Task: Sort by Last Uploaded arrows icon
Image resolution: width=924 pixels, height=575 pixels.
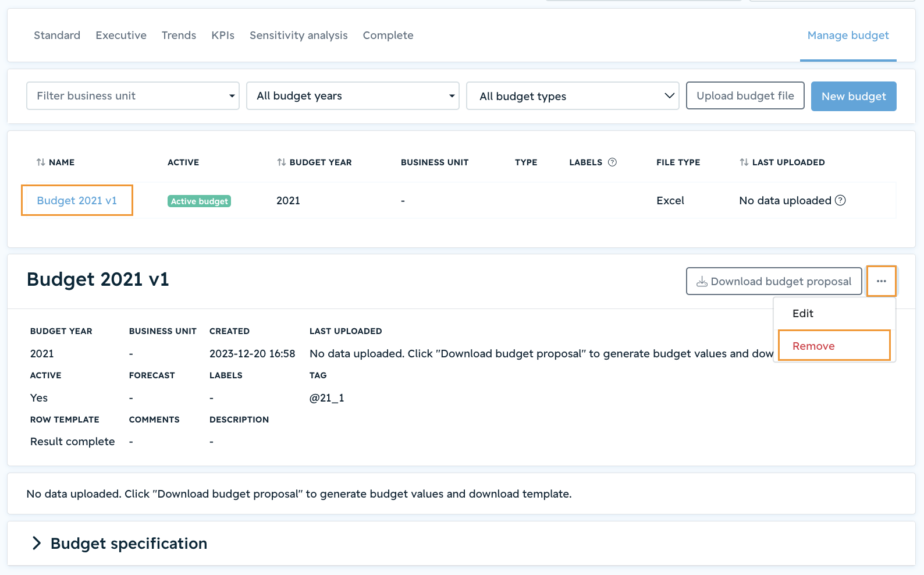Action: coord(744,162)
